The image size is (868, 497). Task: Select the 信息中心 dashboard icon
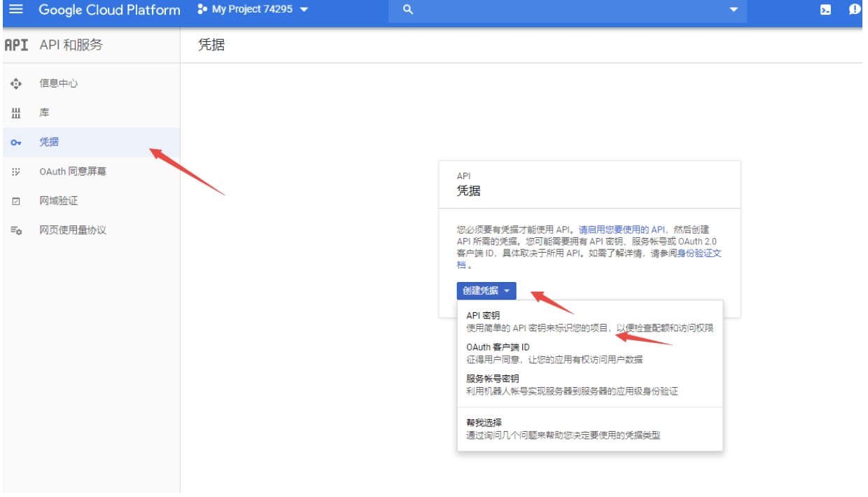point(16,83)
